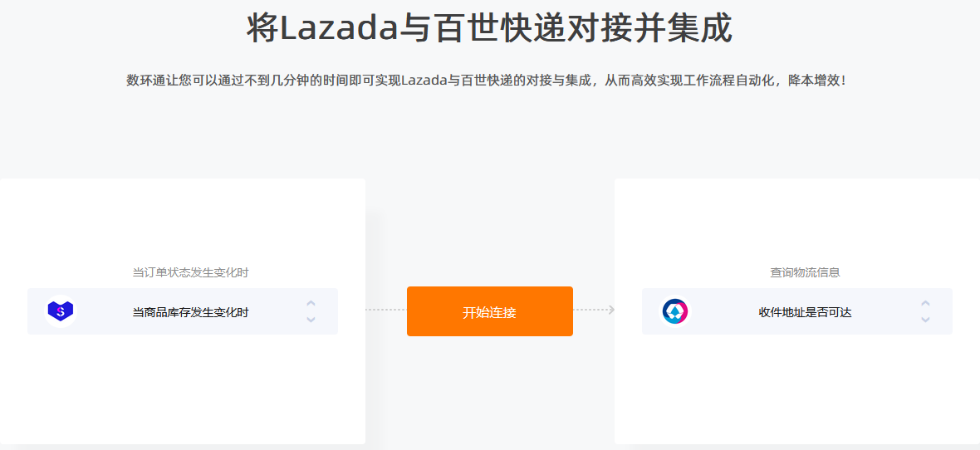Click the 数环通 subtitle description text

pyautogui.click(x=488, y=81)
